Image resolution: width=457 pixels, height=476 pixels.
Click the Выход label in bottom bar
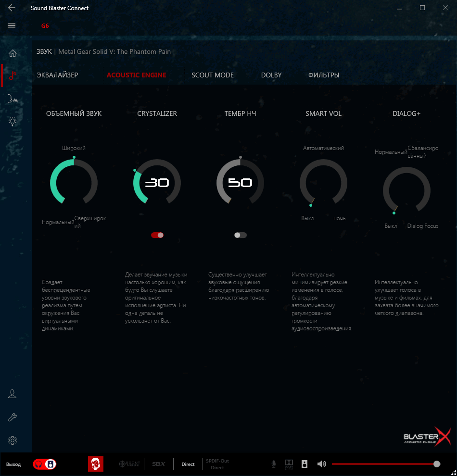click(13, 464)
